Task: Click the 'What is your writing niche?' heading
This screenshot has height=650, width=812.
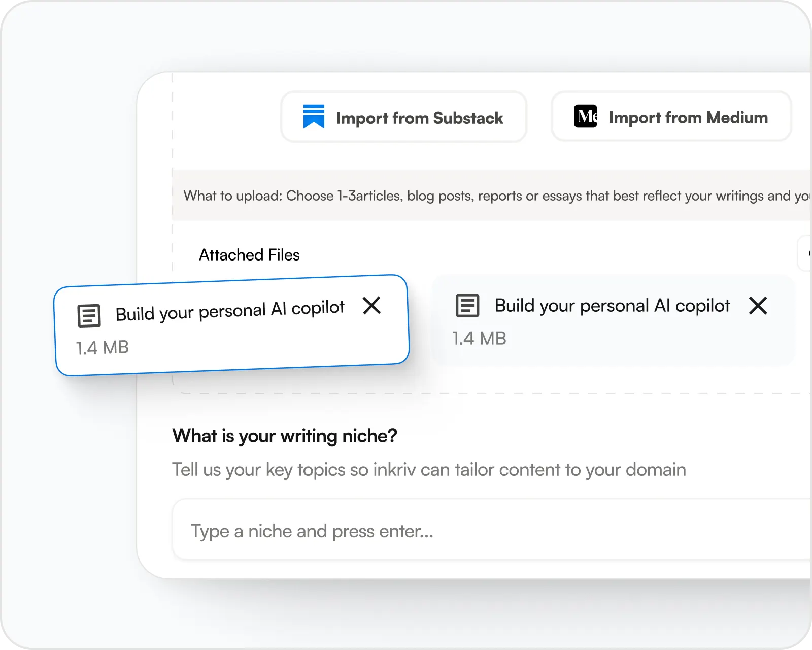Action: [x=285, y=436]
